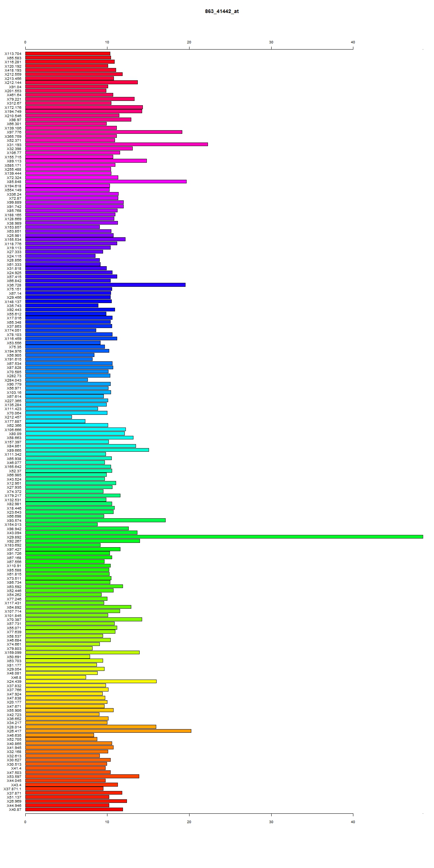Click the 30 tick on top axis
Image resolution: width=434 pixels, height=868 pixels.
(x=271, y=42)
